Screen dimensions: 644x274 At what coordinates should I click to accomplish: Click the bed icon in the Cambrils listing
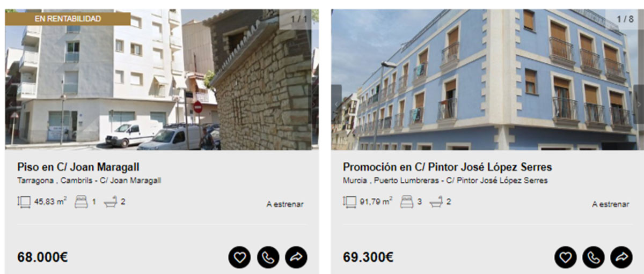click(x=81, y=203)
